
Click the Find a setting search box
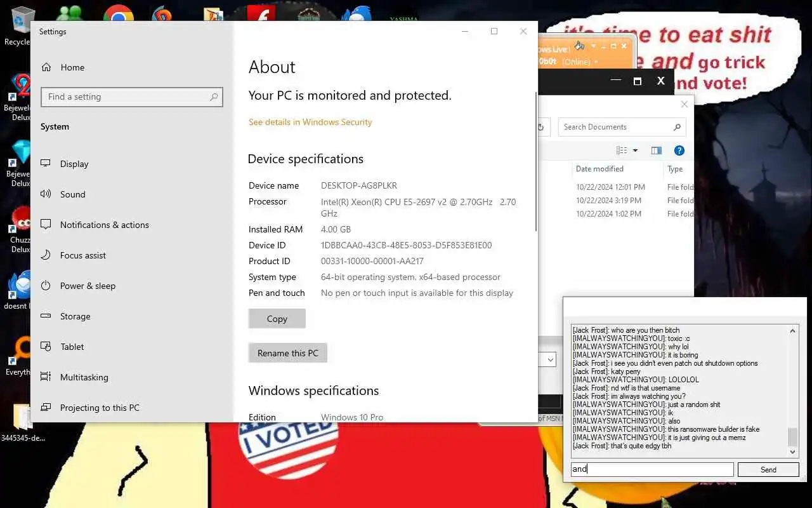132,97
